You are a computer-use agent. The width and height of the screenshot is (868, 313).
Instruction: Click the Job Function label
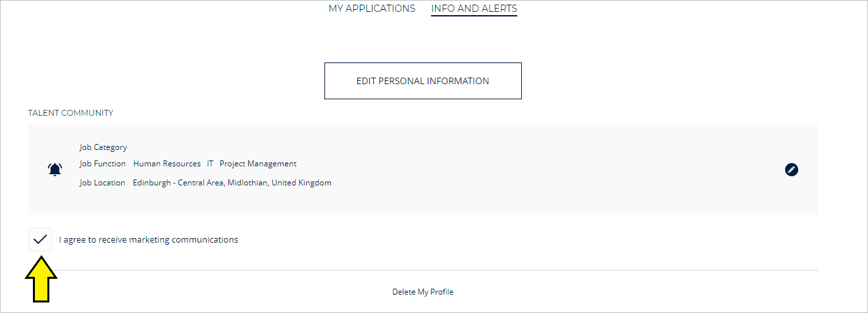click(x=103, y=164)
